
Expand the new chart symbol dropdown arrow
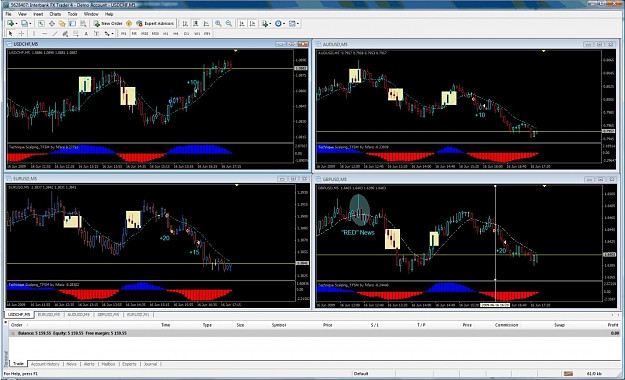(x=16, y=24)
